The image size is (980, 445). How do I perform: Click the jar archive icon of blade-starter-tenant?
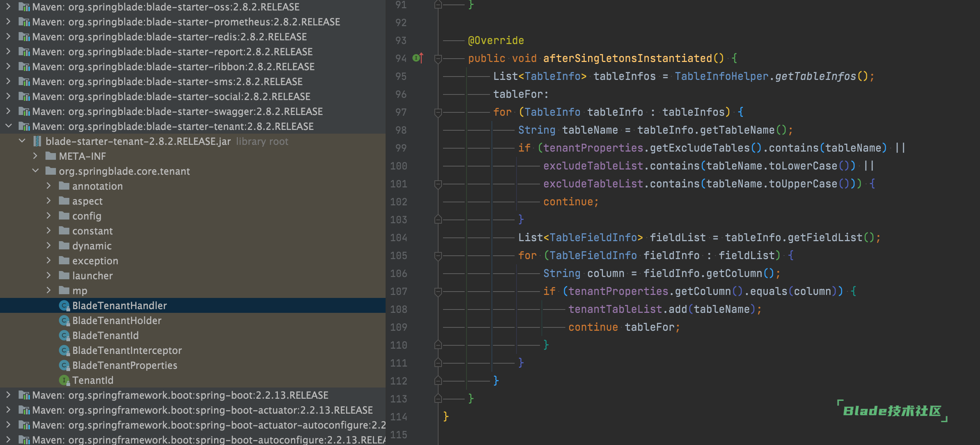[37, 141]
